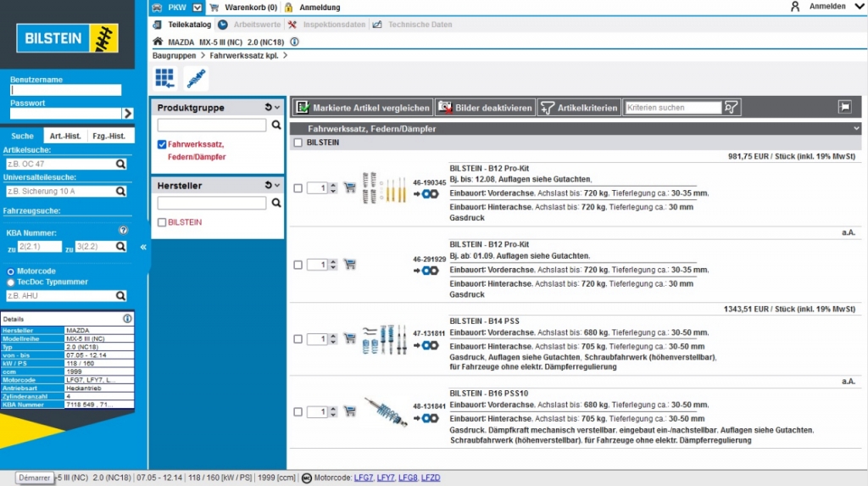Image resolution: width=868 pixels, height=486 pixels.
Task: Add item 47-131811 to cart
Action: pyautogui.click(x=349, y=338)
